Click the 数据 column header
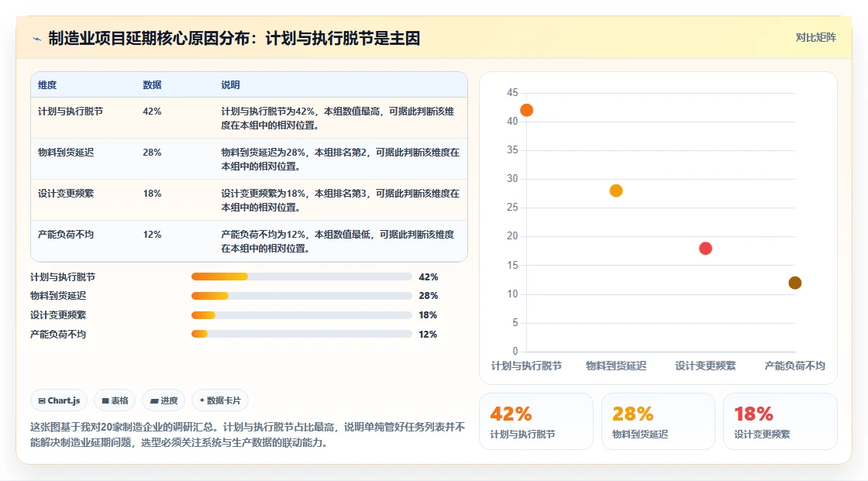The width and height of the screenshot is (868, 481). [152, 84]
